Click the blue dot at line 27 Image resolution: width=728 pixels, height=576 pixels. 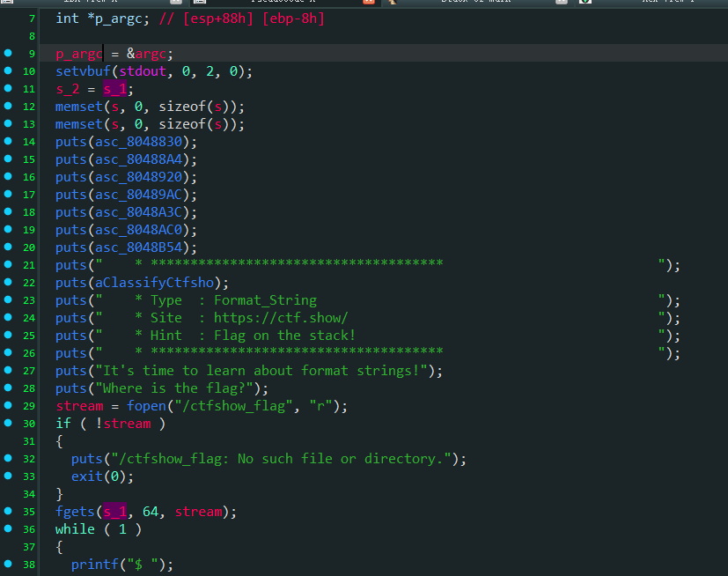click(8, 371)
